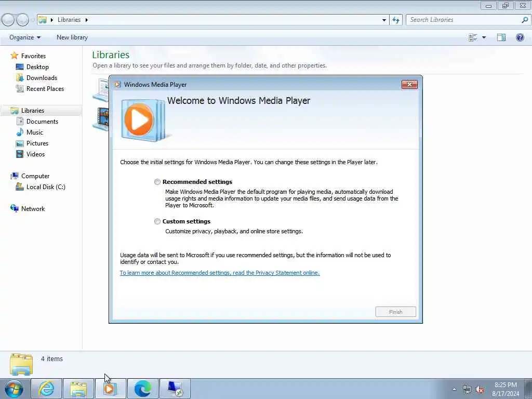Expand the arrow after Libraries in address bar
The image size is (532, 399).
click(87, 20)
